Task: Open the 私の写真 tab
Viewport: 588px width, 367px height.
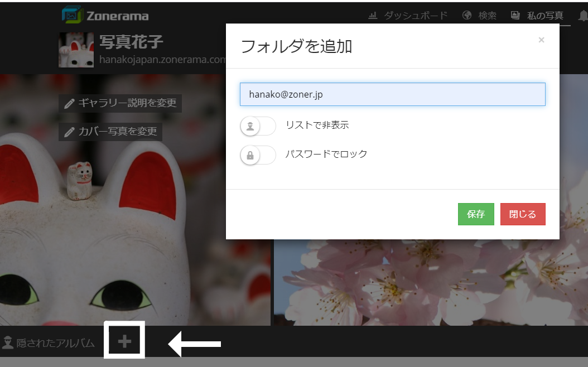Action: (x=545, y=16)
